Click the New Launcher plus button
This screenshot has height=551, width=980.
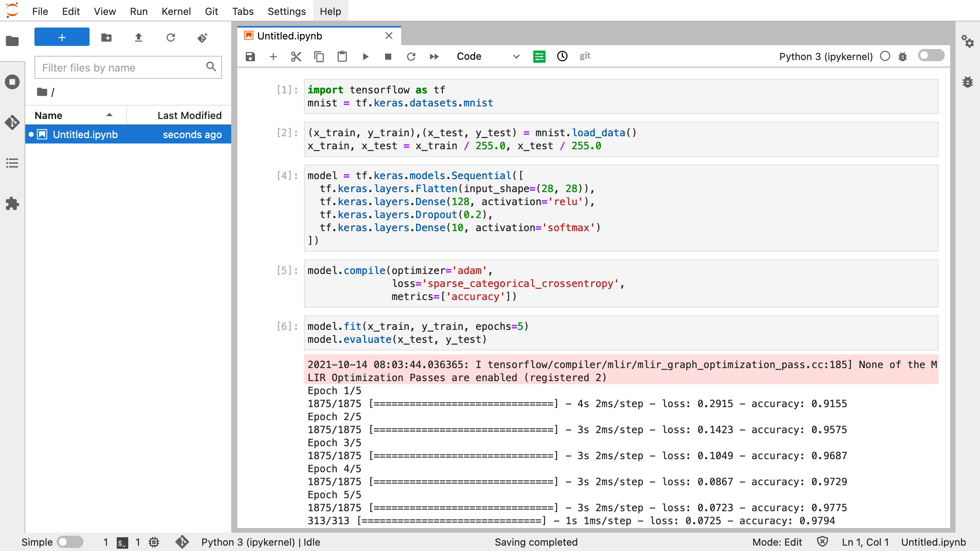[62, 37]
